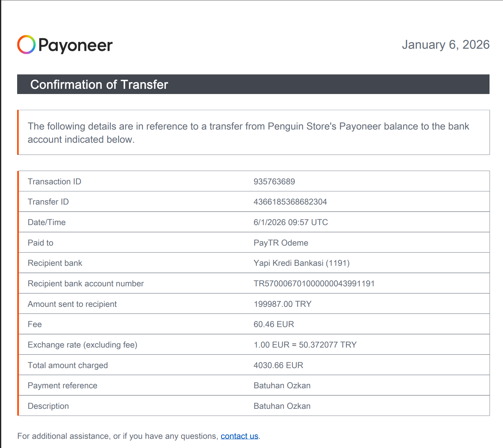
Task: Click the exchange rate 50.372077 TRY value
Action: 328,345
